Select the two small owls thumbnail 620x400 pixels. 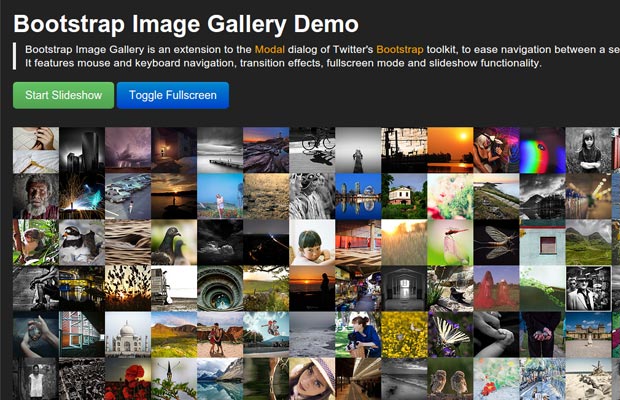450,379
